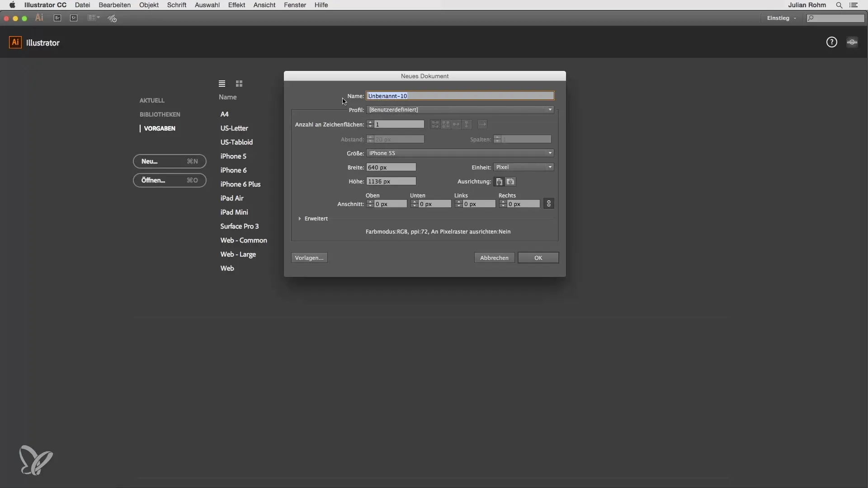Open the Bearbeiten menu
The width and height of the screenshot is (868, 488).
pos(114,5)
